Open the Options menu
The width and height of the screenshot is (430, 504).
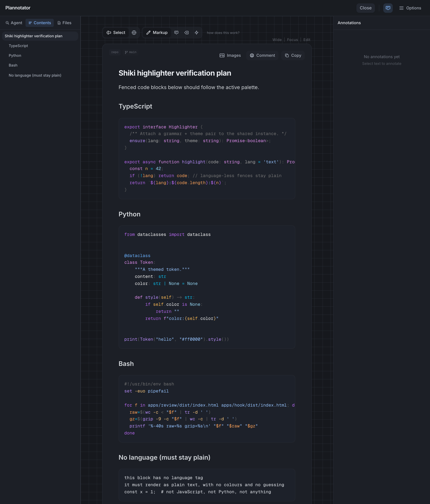click(410, 8)
